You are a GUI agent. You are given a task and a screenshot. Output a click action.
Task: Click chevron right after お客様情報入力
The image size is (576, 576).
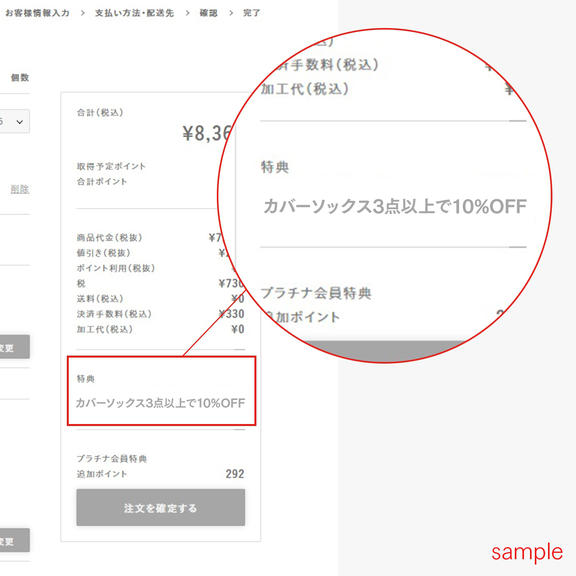[83, 13]
